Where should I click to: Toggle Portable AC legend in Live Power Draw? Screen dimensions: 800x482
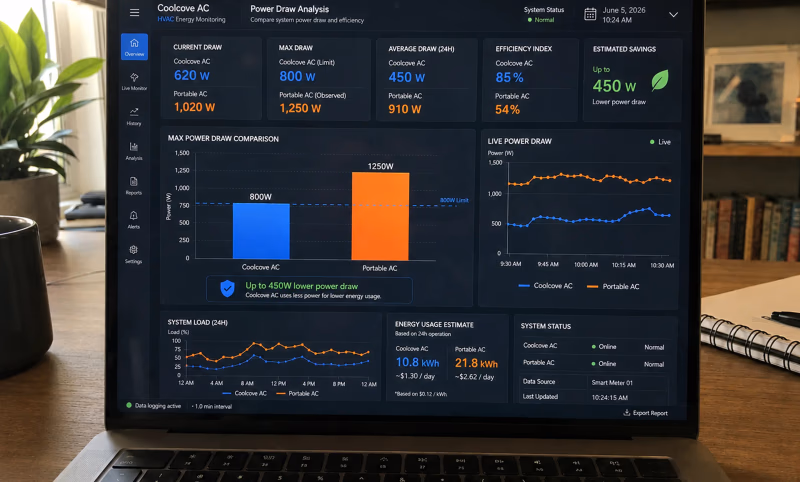[613, 287]
